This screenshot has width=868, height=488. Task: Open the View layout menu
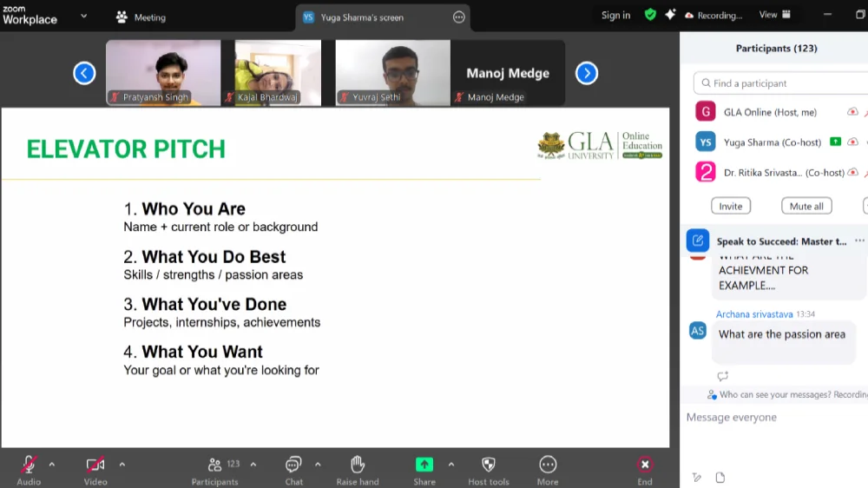pyautogui.click(x=774, y=15)
